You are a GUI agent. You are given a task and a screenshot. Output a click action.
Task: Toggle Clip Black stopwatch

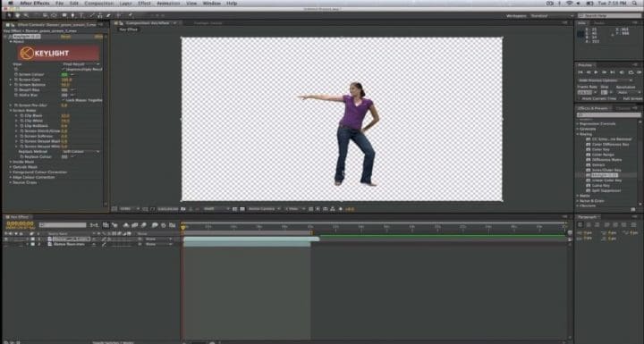coord(21,115)
